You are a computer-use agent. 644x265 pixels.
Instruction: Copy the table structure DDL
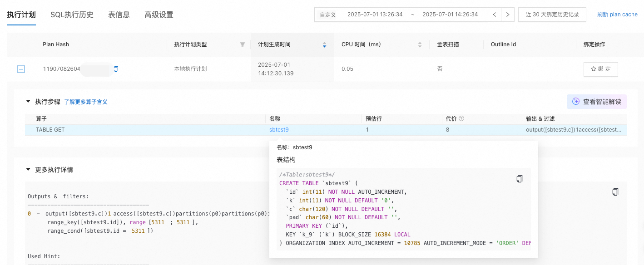pyautogui.click(x=520, y=179)
